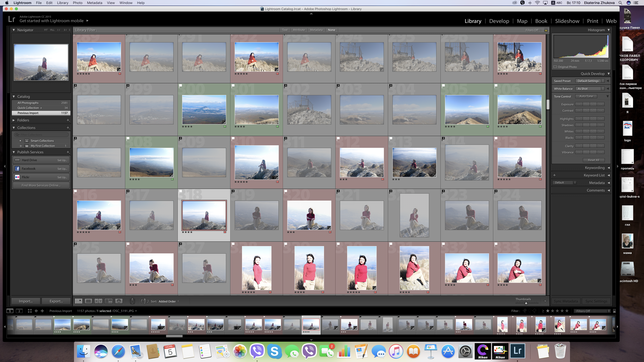The image size is (644, 362).
Task: Toggle the reject flag on photo 298
Action: click(x=75, y=86)
